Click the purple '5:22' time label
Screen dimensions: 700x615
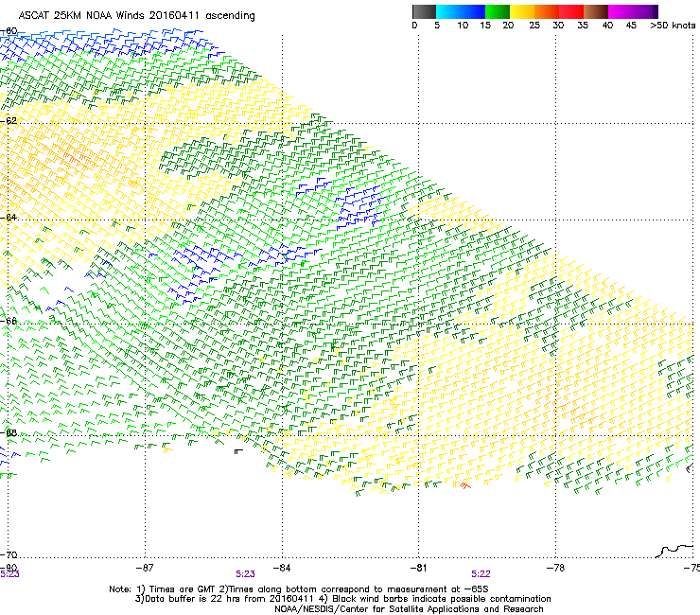[481, 574]
